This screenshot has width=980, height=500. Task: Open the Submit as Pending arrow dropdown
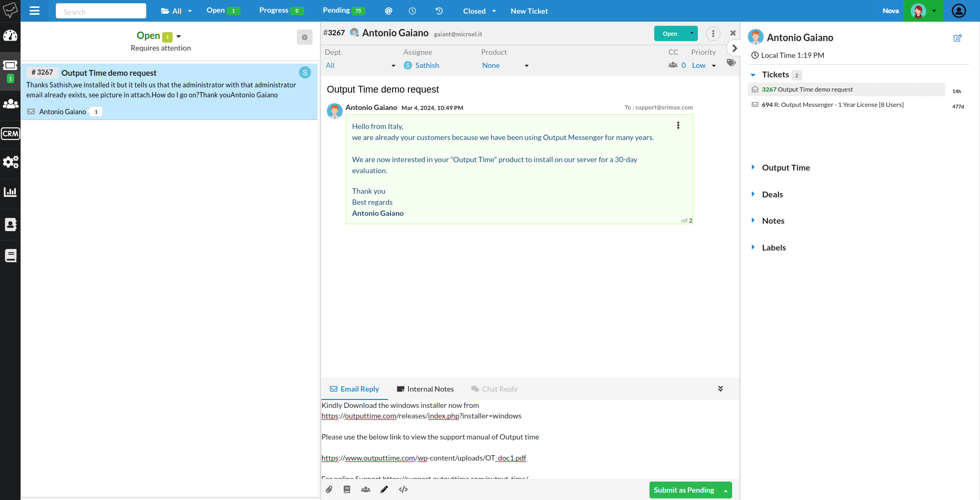(725, 490)
